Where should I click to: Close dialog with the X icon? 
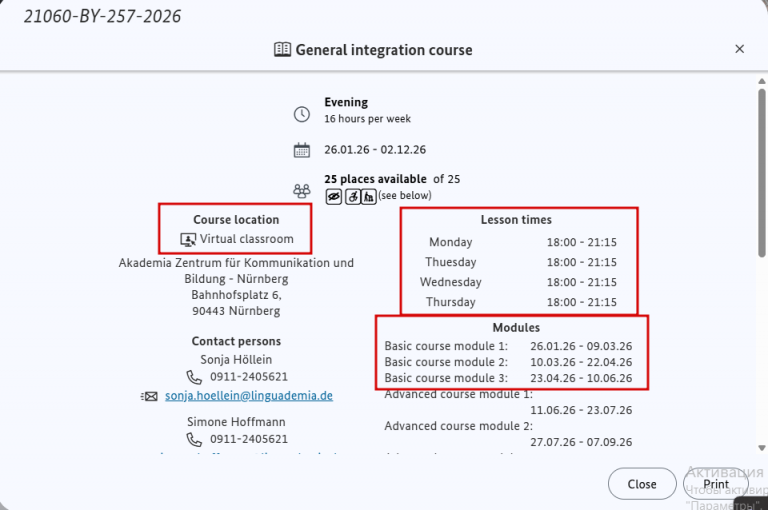pos(739,49)
